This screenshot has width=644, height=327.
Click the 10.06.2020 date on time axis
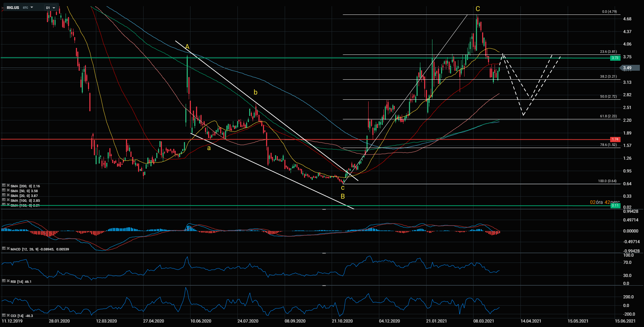click(x=201, y=321)
